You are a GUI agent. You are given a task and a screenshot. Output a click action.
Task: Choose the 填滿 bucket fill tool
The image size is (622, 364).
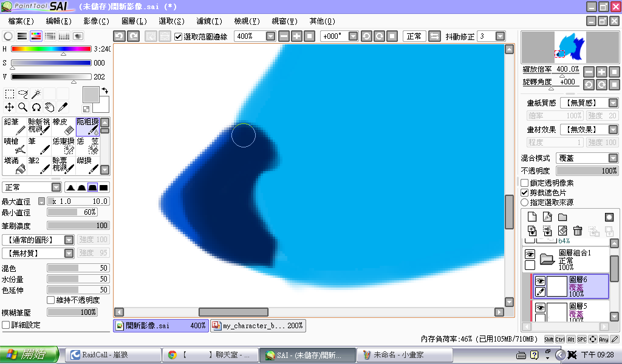[x=15, y=165]
